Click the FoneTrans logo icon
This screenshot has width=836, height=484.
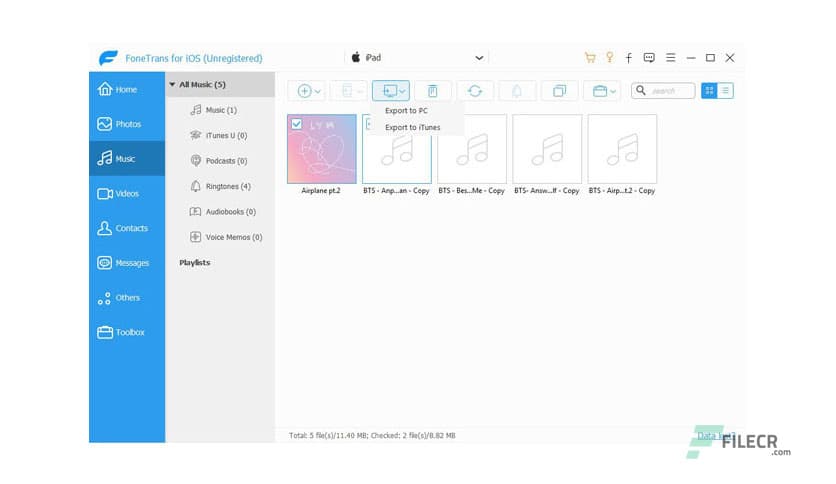point(108,58)
